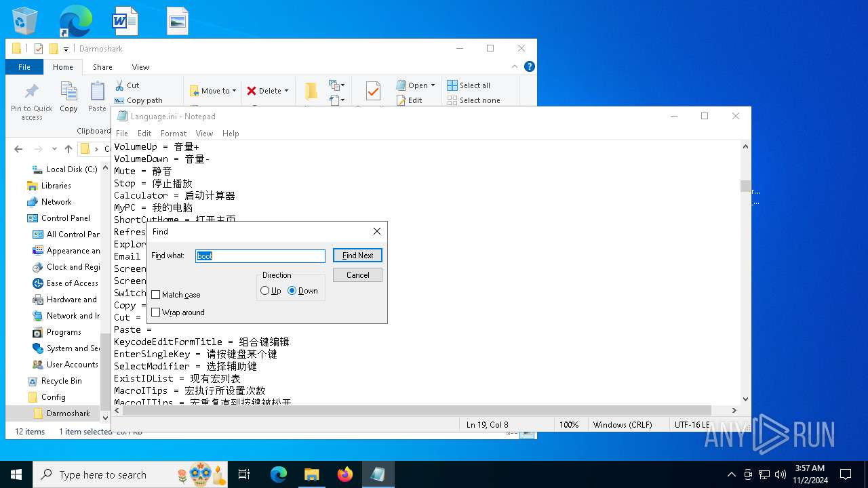Enable the Match case checkbox
The width and height of the screenshot is (868, 488).
click(x=156, y=295)
